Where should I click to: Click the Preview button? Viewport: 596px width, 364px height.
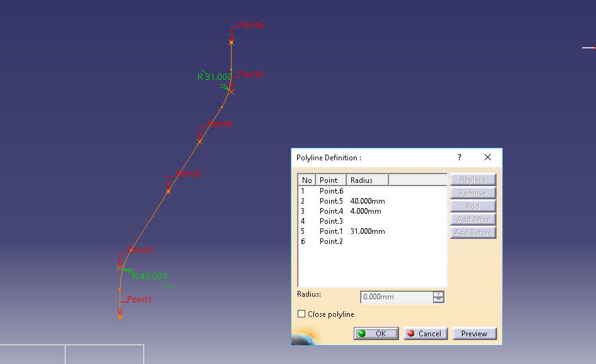coord(475,334)
